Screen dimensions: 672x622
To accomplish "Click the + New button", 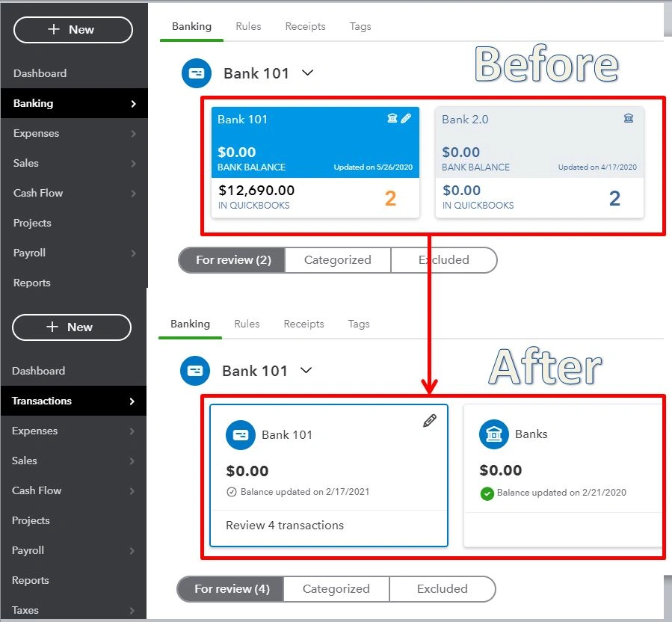I will point(73,30).
